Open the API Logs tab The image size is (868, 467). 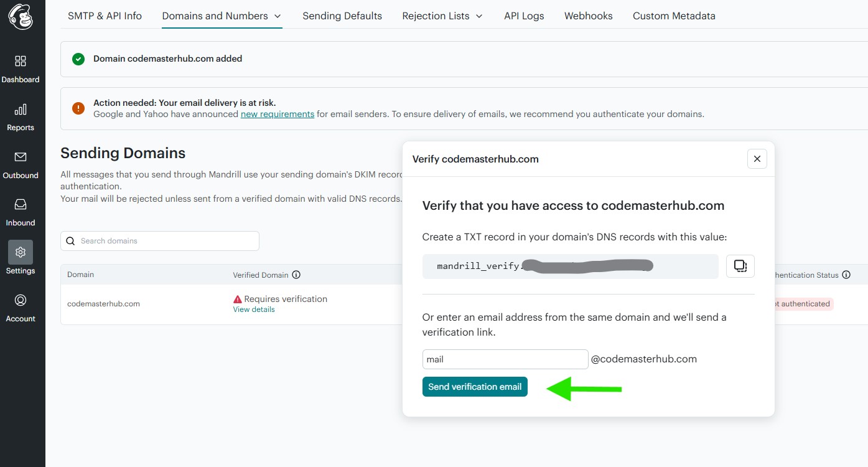(x=524, y=16)
